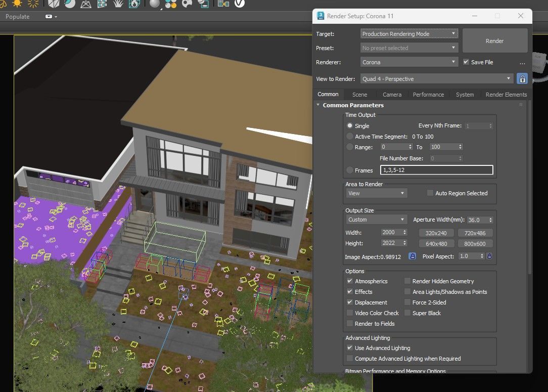The height and width of the screenshot is (392, 548).
Task: Toggle the Displacement checkbox
Action: point(349,302)
